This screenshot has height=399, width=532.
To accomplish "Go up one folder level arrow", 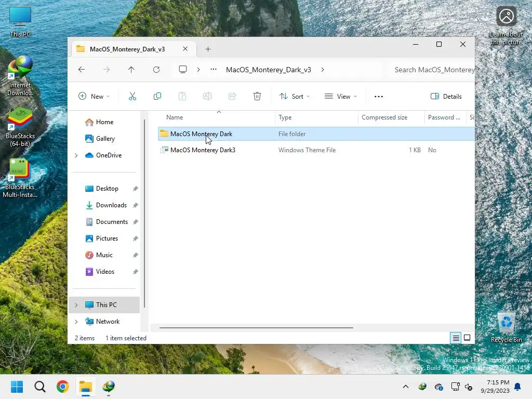I will pos(131,70).
